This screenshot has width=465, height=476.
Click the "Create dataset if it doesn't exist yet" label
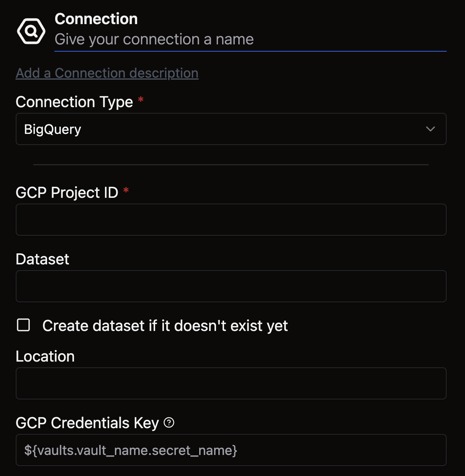click(165, 326)
